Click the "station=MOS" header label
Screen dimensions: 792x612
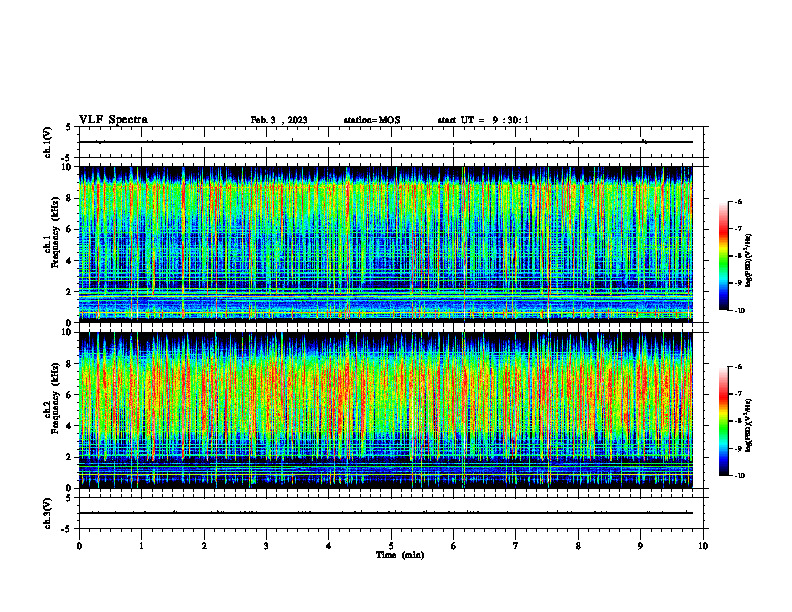[372, 120]
